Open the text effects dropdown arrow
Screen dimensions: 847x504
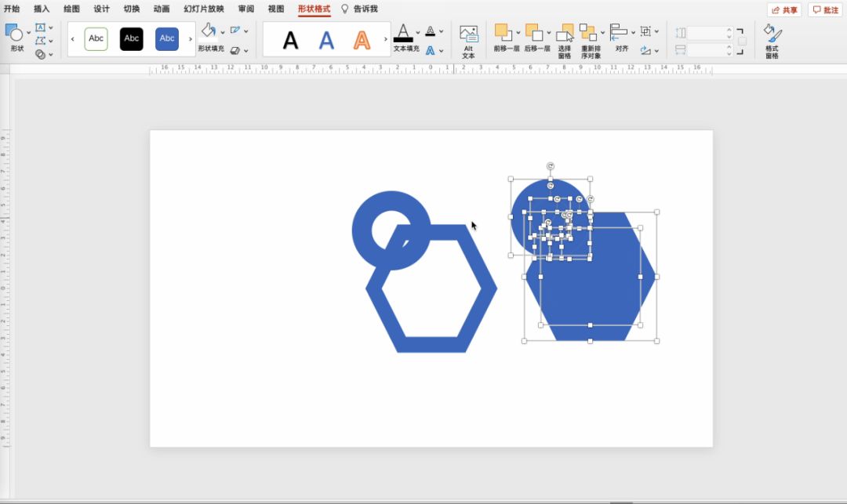tap(442, 51)
